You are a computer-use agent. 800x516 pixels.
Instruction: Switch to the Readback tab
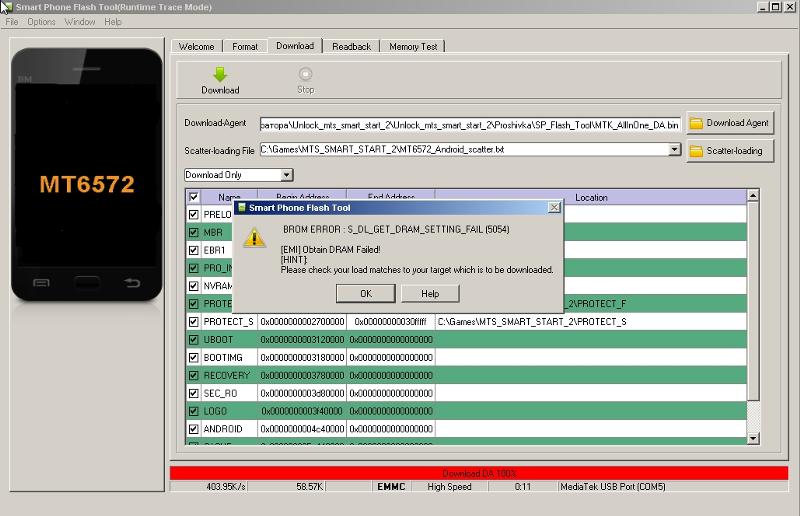pyautogui.click(x=352, y=46)
